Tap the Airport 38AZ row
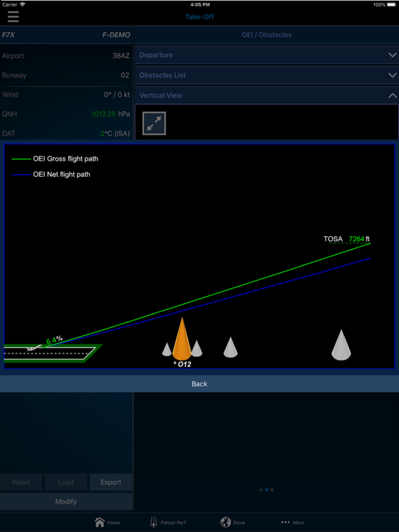Screen dimensions: 399x532 pos(66,55)
